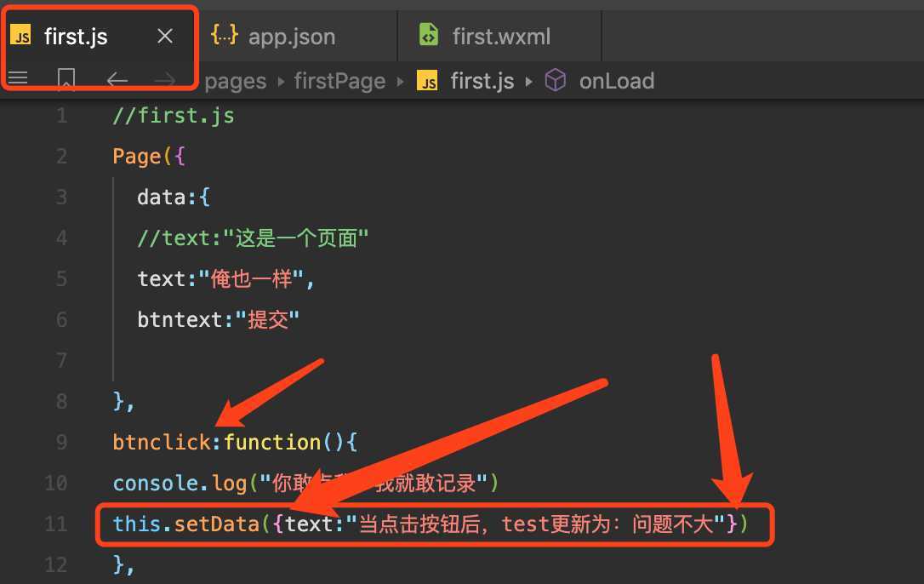
Task: Click line number 11 in gutter
Action: click(x=56, y=524)
